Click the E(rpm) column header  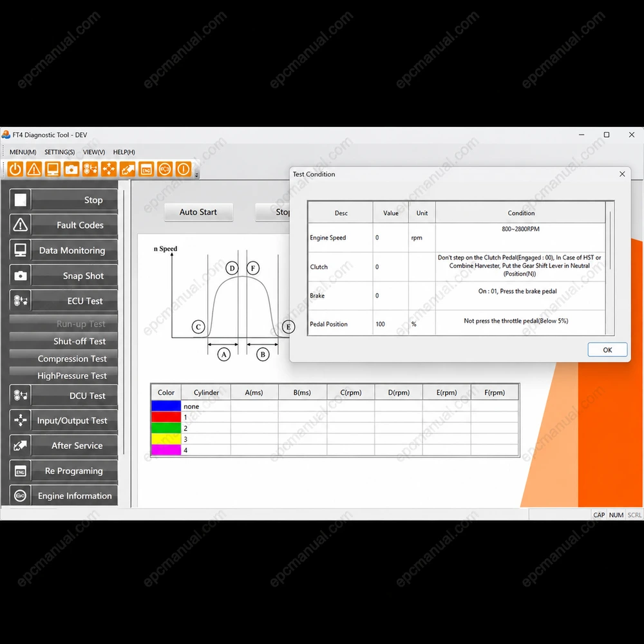click(x=446, y=392)
